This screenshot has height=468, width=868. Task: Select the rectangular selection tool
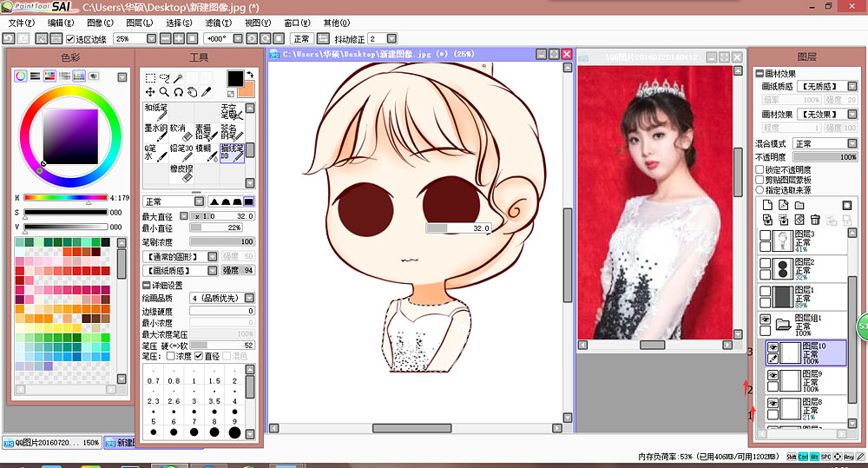pos(150,77)
